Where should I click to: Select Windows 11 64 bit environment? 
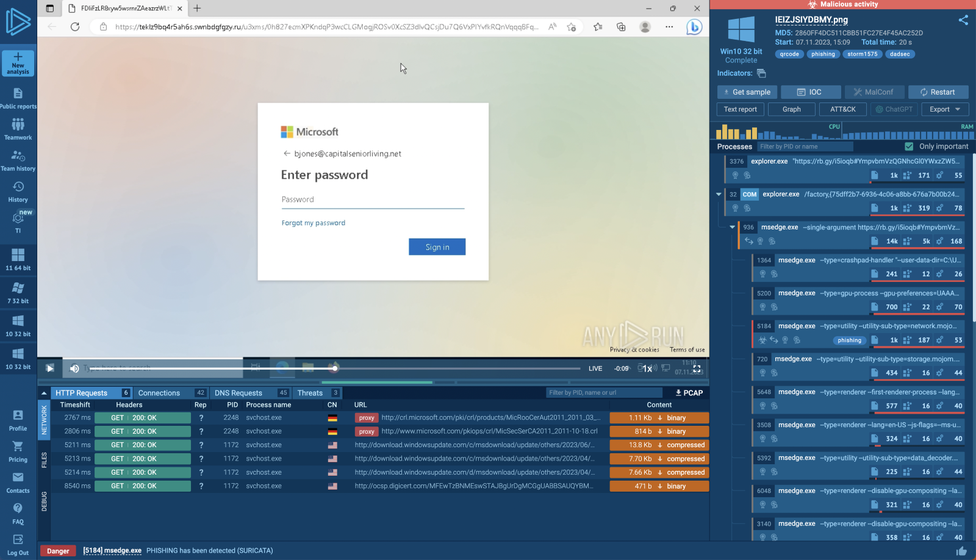[x=18, y=259]
